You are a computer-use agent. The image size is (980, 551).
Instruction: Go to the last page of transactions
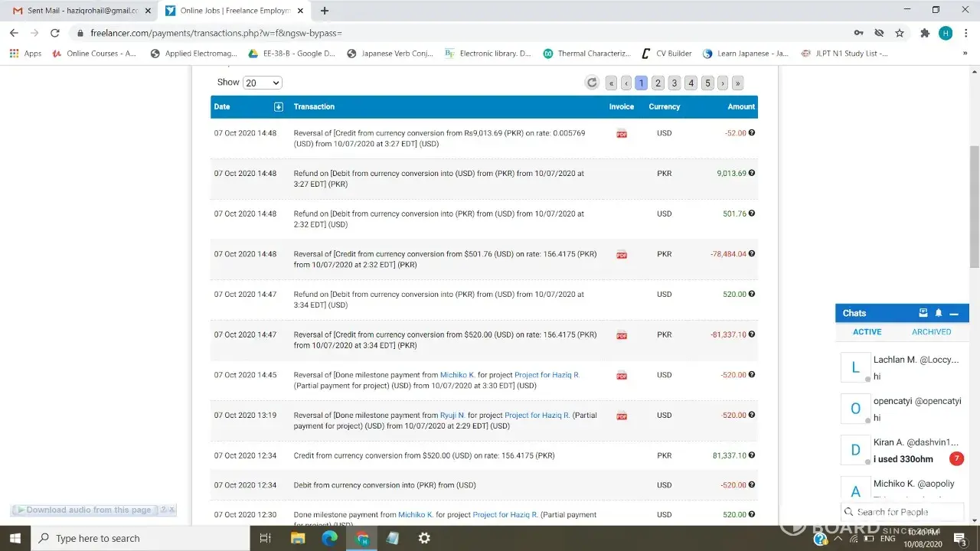click(737, 83)
